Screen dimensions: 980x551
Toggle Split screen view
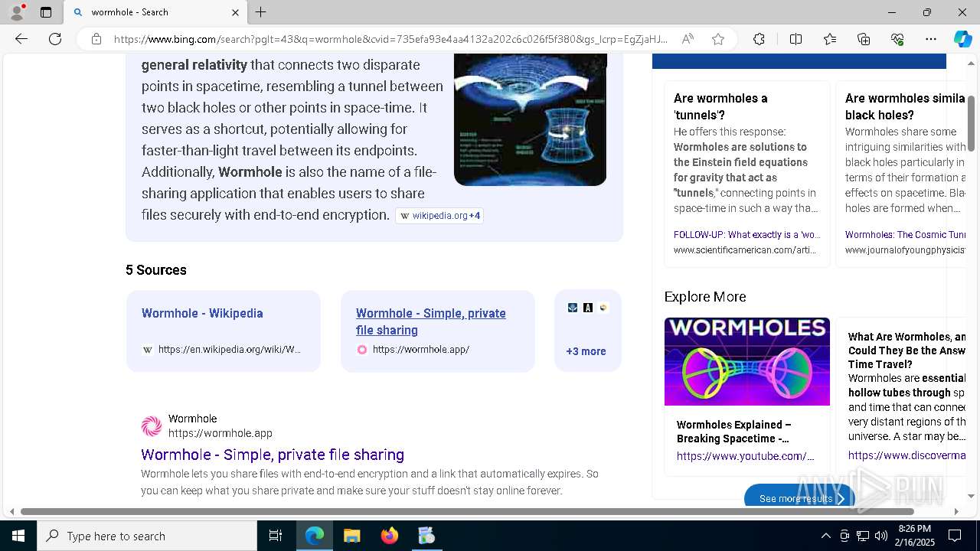click(x=795, y=39)
